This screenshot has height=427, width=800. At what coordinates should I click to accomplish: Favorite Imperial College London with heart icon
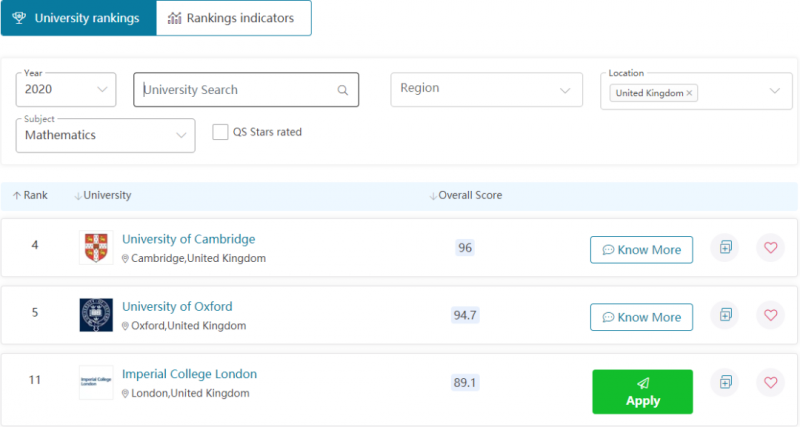[x=770, y=382]
